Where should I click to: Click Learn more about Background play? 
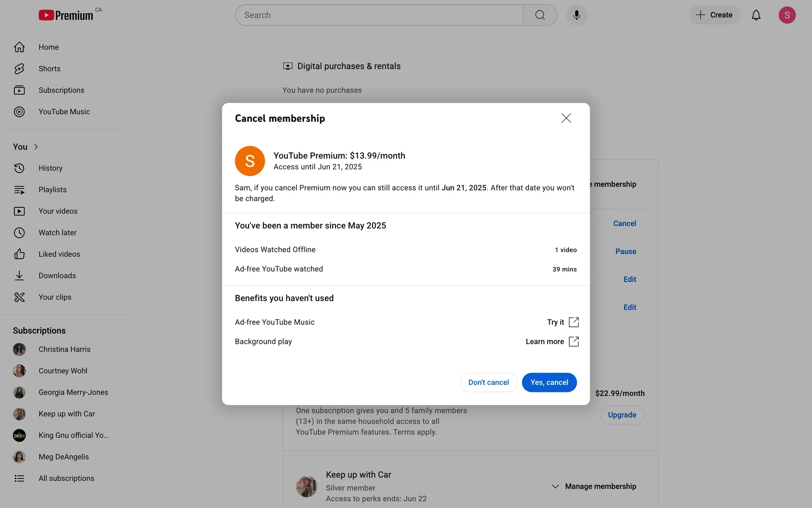coord(545,342)
